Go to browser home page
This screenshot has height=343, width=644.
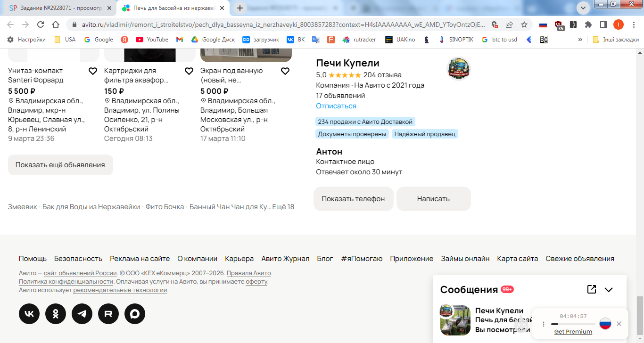click(56, 24)
